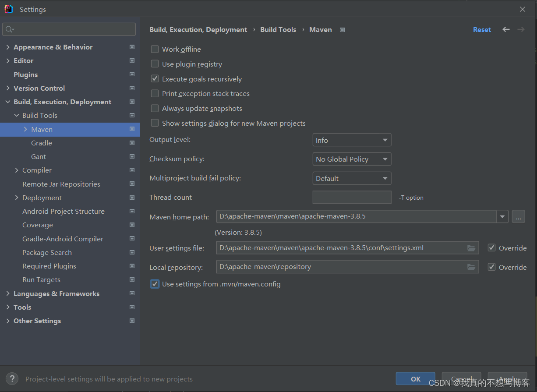Click the project-level icon beside Remote Jar Repositories

coord(132,184)
